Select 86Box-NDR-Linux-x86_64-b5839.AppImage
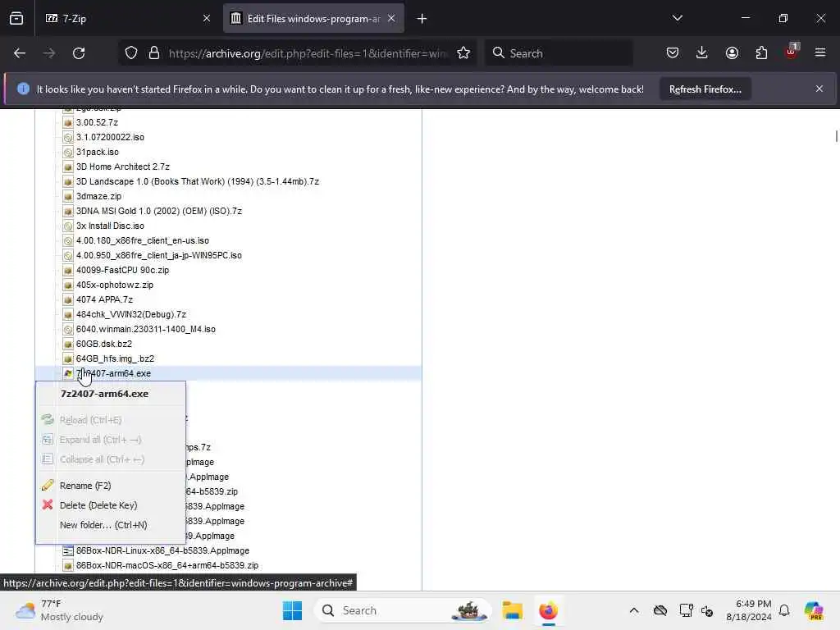Image resolution: width=840 pixels, height=630 pixels. (162, 550)
